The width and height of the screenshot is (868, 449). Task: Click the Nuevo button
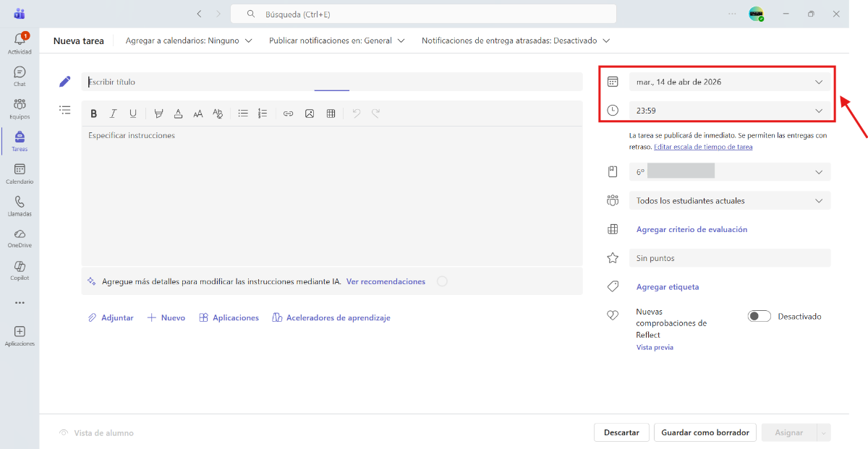tap(166, 318)
